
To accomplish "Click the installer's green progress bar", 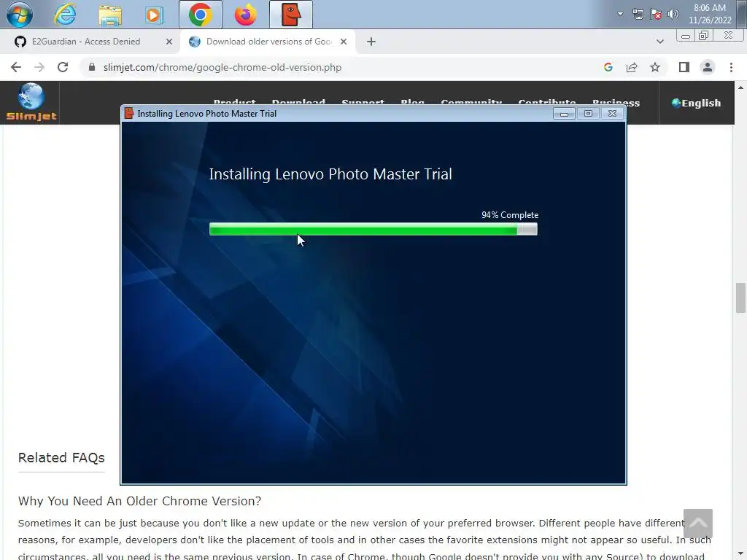I will point(373,230).
